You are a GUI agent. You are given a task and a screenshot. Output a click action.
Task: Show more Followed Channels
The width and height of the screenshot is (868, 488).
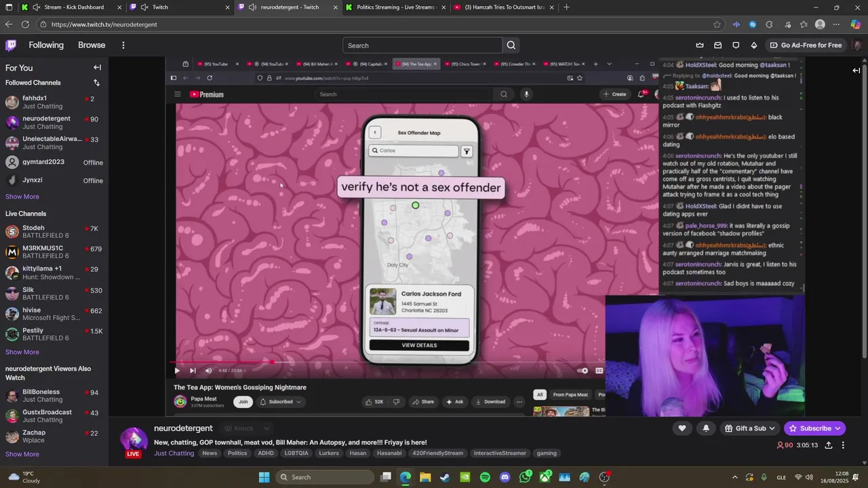[x=22, y=197]
